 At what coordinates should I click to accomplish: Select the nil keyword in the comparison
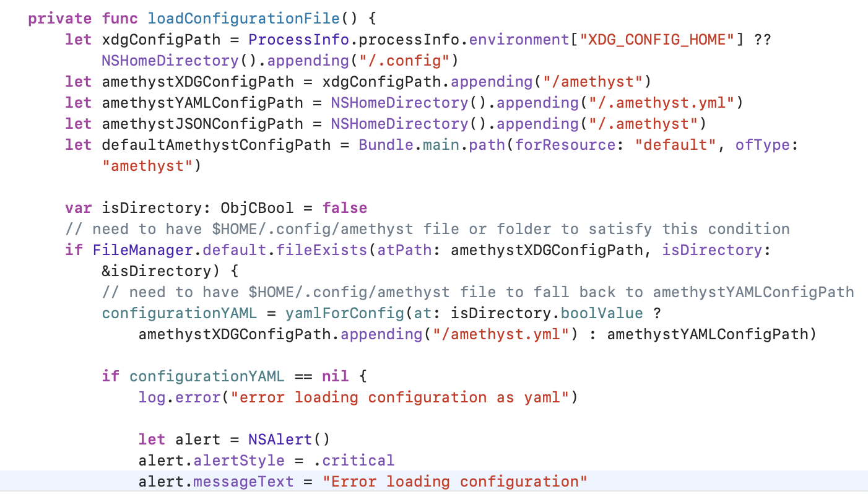click(x=334, y=376)
